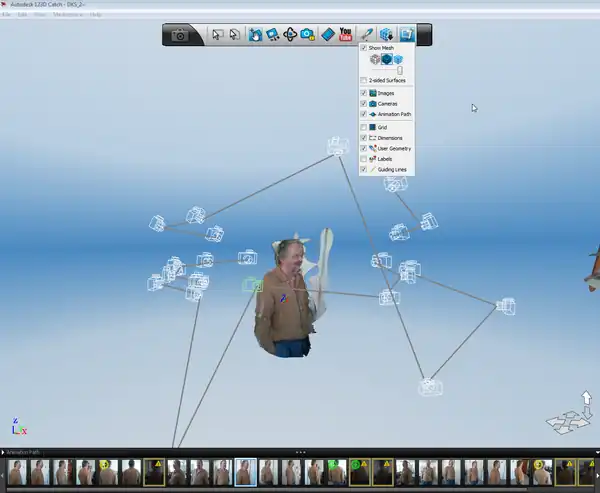Screen dimensions: 600x493
Task: Click the view cube up arrow
Action: pyautogui.click(x=586, y=398)
